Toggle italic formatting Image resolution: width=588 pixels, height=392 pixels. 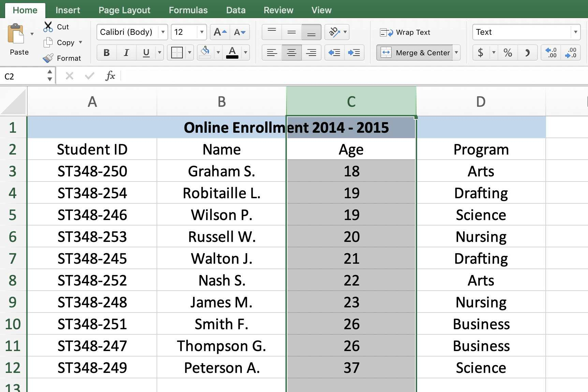[126, 53]
